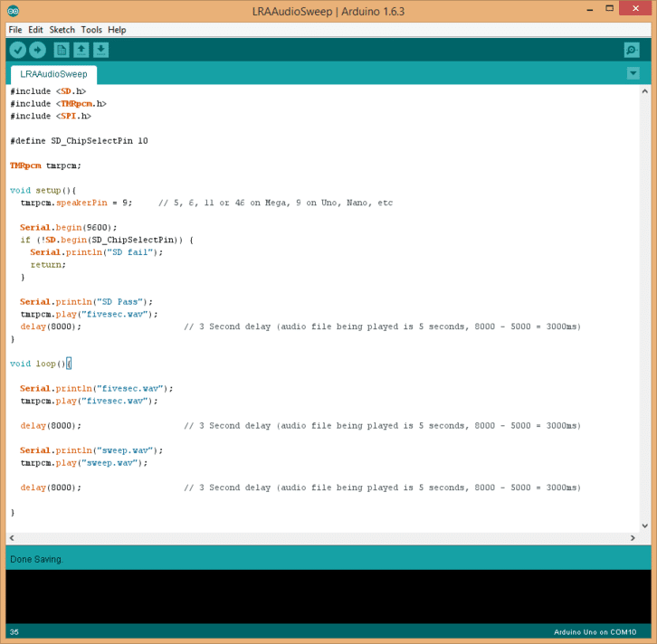Open the Sketch menu

click(62, 30)
